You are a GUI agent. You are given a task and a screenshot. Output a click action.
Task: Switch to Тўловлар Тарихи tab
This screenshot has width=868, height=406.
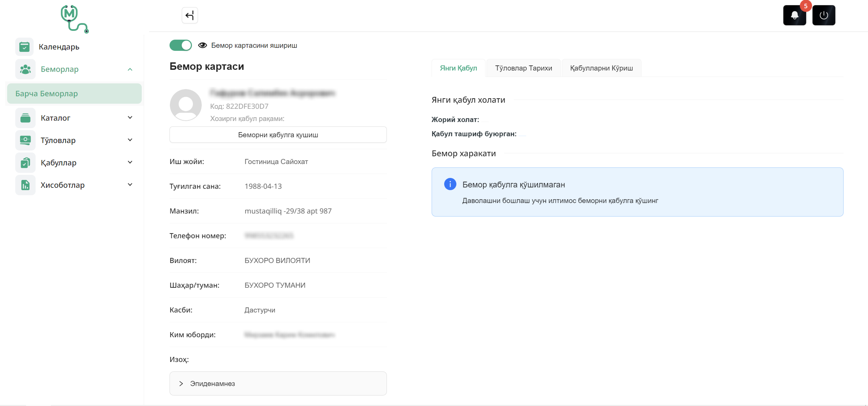523,68
